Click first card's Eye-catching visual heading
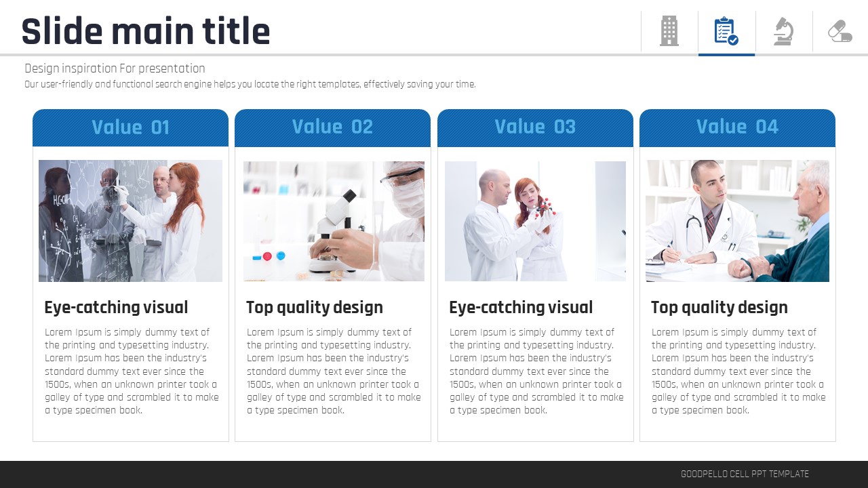The width and height of the screenshot is (868, 488). coord(116,307)
